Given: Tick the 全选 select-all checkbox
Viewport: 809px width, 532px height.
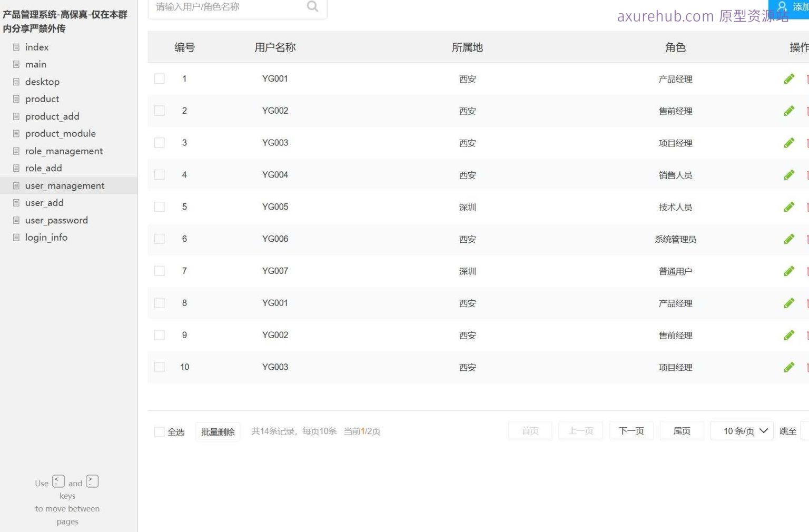Looking at the screenshot, I should [x=160, y=432].
